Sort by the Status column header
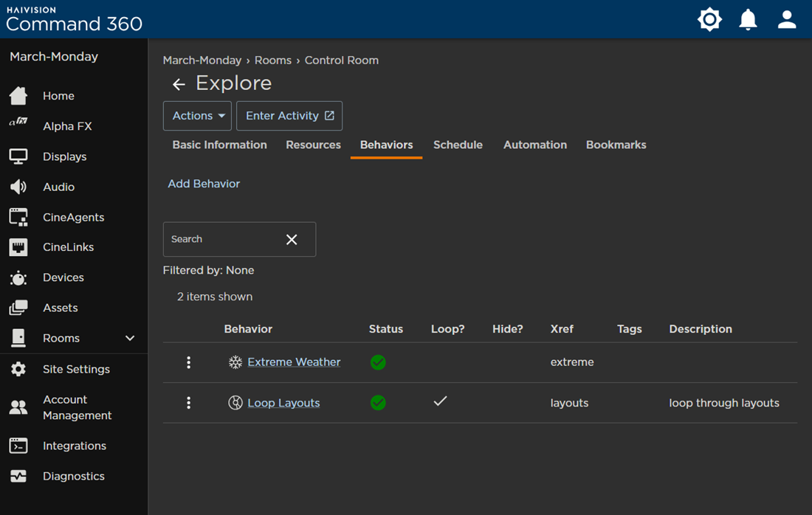 386,329
